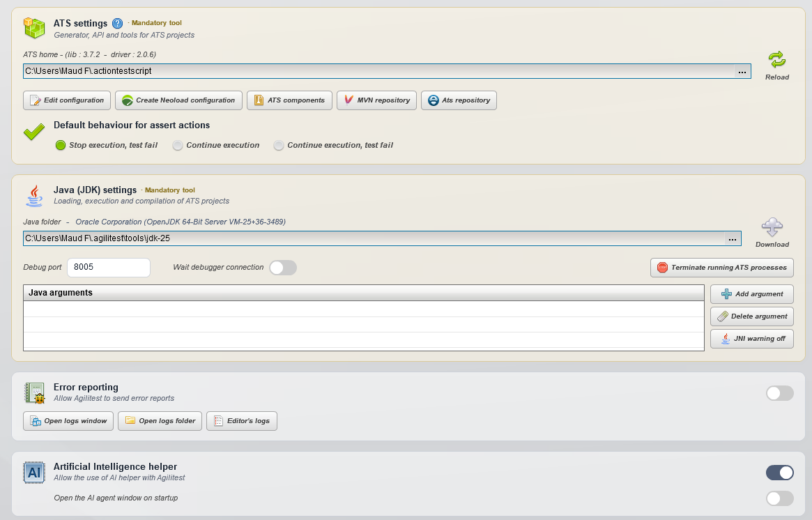Image resolution: width=812 pixels, height=520 pixels.
Task: Delete the selected Java argument
Action: pos(752,316)
